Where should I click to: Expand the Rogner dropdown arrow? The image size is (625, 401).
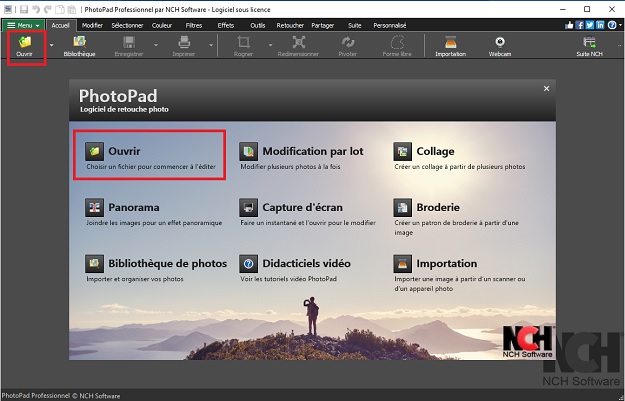click(270, 45)
